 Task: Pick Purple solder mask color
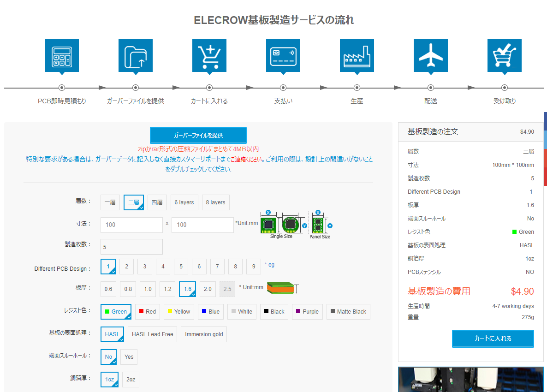coord(307,312)
